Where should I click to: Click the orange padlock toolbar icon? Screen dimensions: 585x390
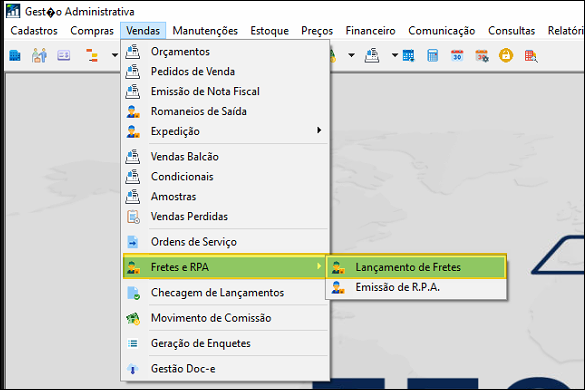click(x=506, y=55)
